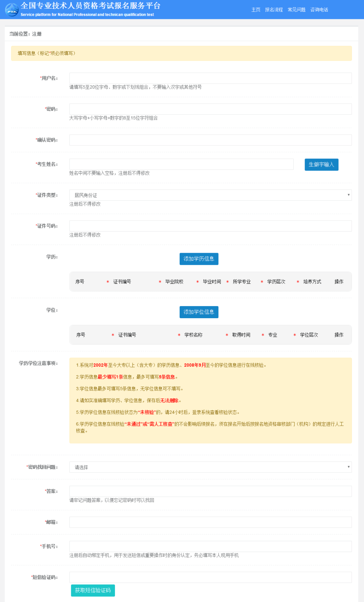Focus the 证件号码 input field
This screenshot has width=364, height=602.
[210, 226]
